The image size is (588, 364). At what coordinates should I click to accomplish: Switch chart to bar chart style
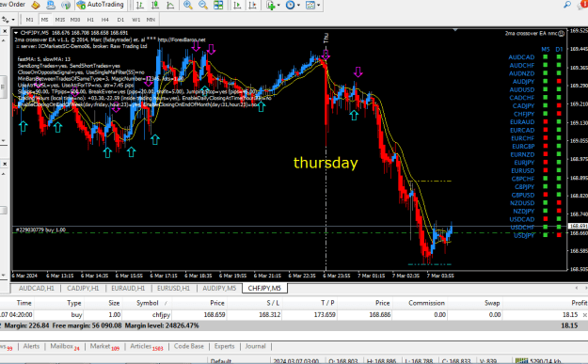click(x=140, y=5)
